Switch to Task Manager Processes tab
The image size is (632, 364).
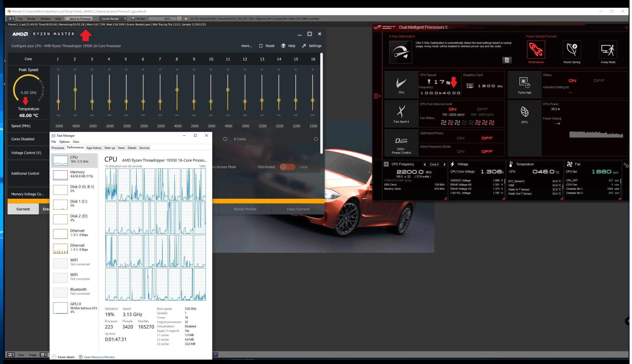pyautogui.click(x=58, y=148)
